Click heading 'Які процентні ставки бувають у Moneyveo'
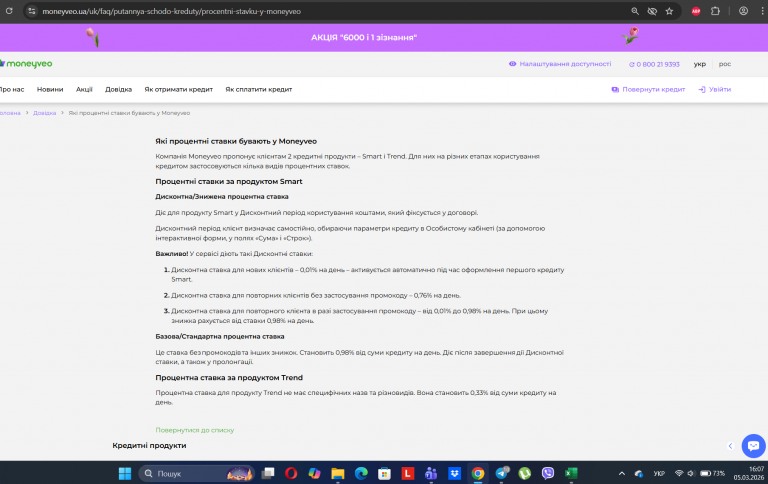Viewport: 768px width, 484px height. coord(236,141)
